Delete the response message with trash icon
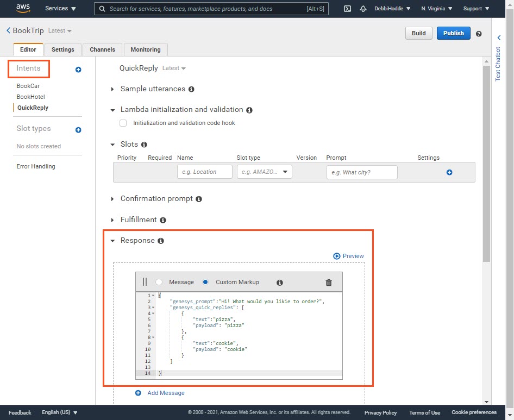The image size is (514, 420). click(328, 283)
